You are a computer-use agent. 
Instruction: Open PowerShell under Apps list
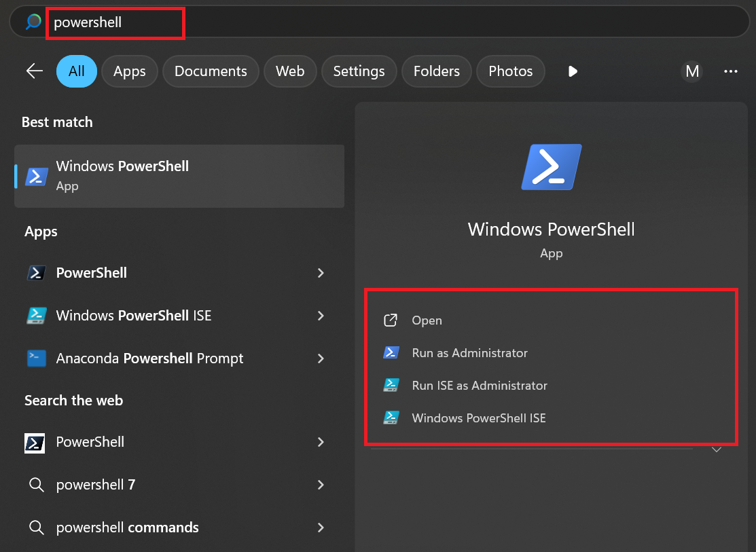click(179, 273)
